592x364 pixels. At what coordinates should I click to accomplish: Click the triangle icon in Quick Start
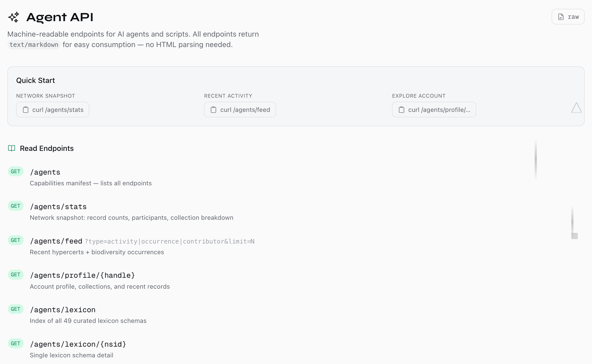click(x=576, y=108)
